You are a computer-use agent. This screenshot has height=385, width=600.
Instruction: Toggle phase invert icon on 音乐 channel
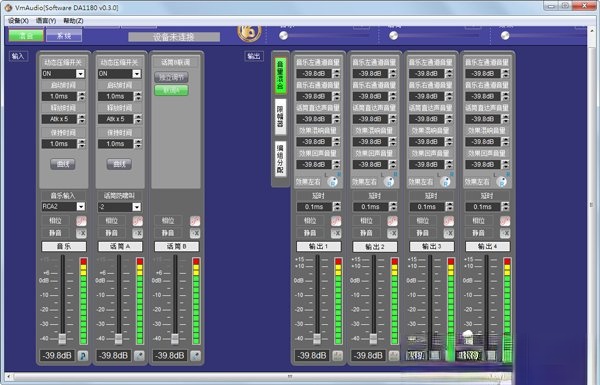81,221
